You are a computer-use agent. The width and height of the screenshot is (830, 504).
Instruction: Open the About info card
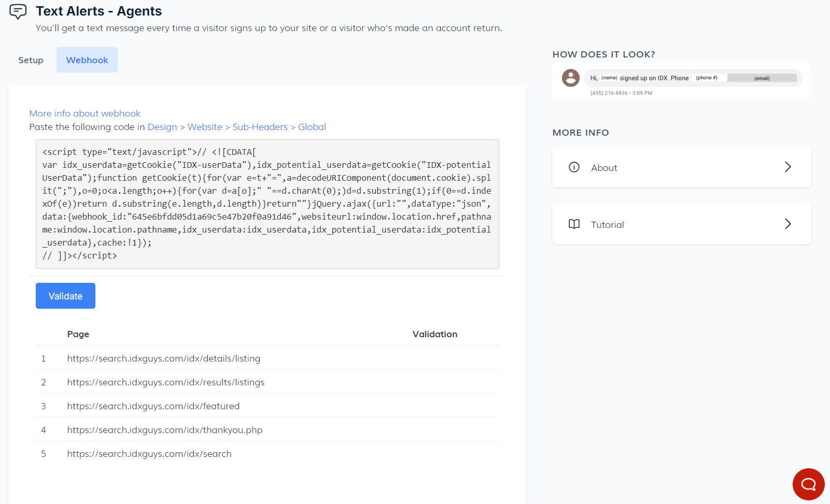click(682, 167)
